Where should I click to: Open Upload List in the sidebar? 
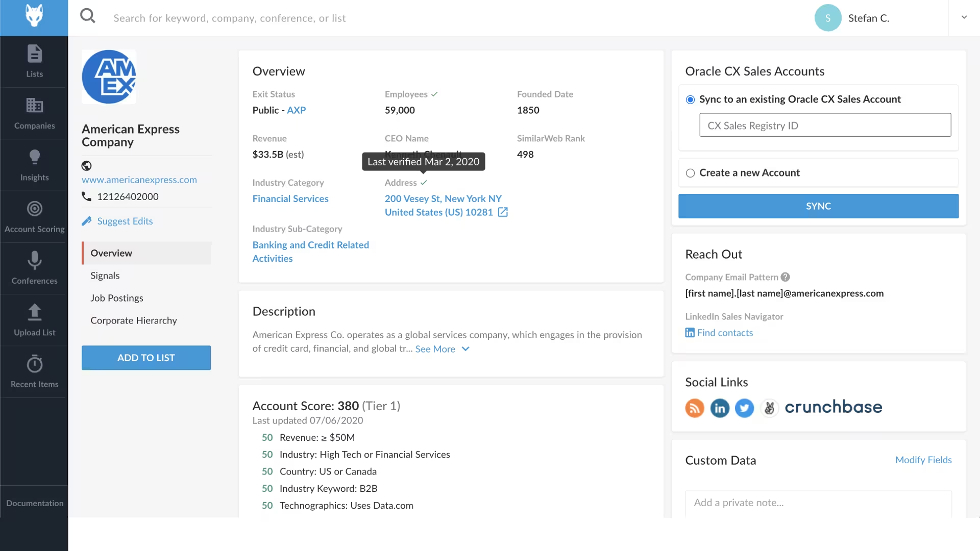(x=34, y=320)
